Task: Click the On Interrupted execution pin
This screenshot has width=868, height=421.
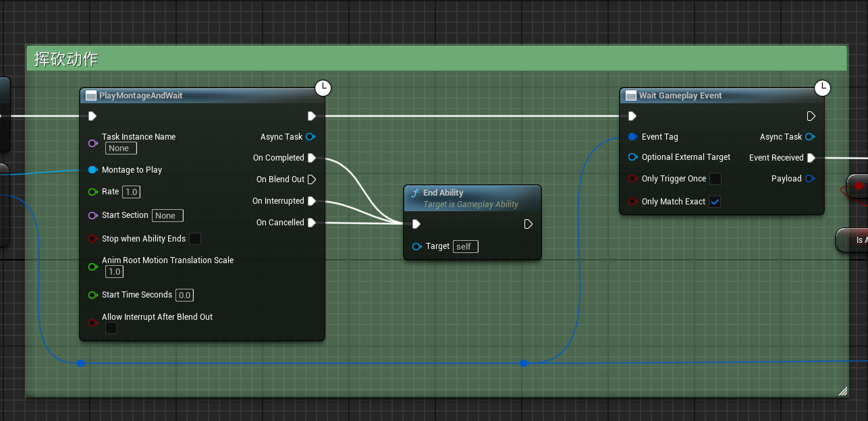Action: click(x=312, y=201)
